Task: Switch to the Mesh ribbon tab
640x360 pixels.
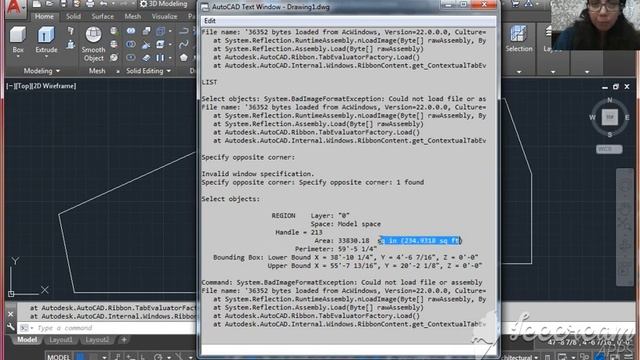Action: [133, 16]
